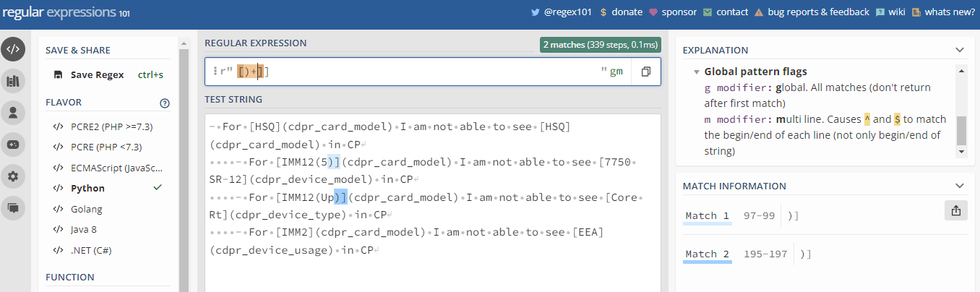Collapse the Explanation panel
Viewport: 980px width, 292px height.
[x=960, y=51]
